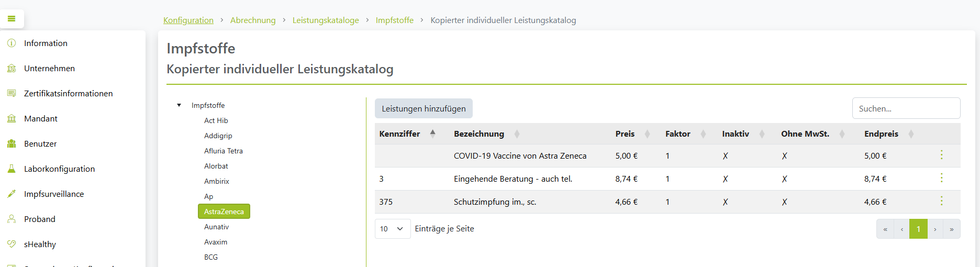Toggle the hamburger menu button
The image size is (980, 267).
pos(12,19)
